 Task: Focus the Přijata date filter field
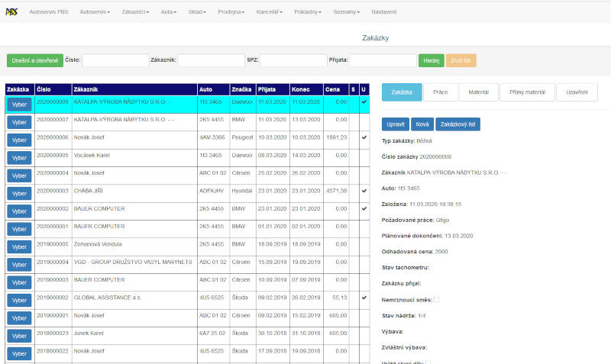click(383, 60)
